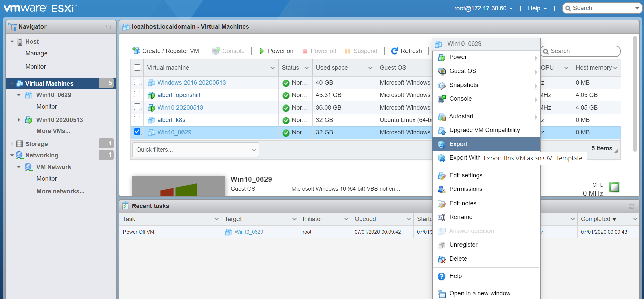Click the Autostart icon in the context menu
This screenshot has width=644, height=299.
point(441,117)
